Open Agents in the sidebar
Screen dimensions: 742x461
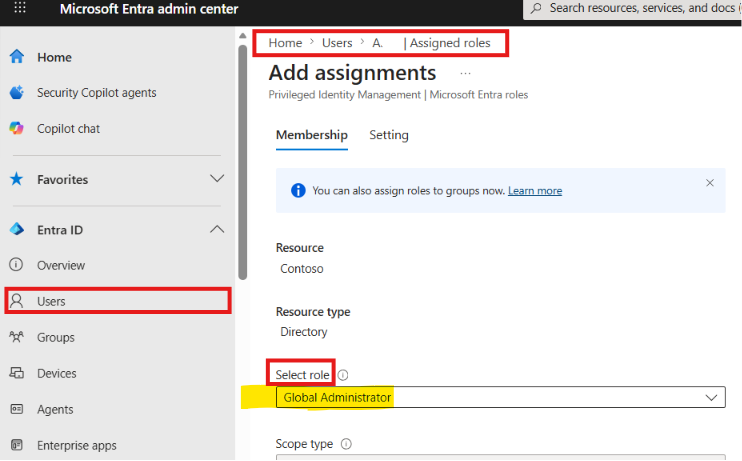pyautogui.click(x=55, y=409)
